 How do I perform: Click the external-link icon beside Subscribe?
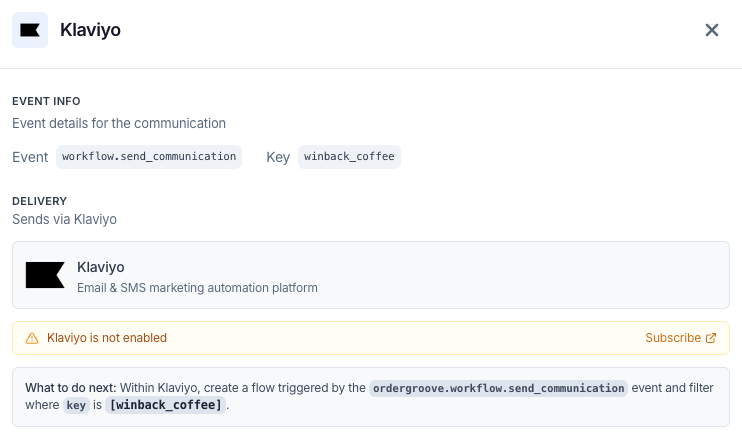[x=711, y=338]
